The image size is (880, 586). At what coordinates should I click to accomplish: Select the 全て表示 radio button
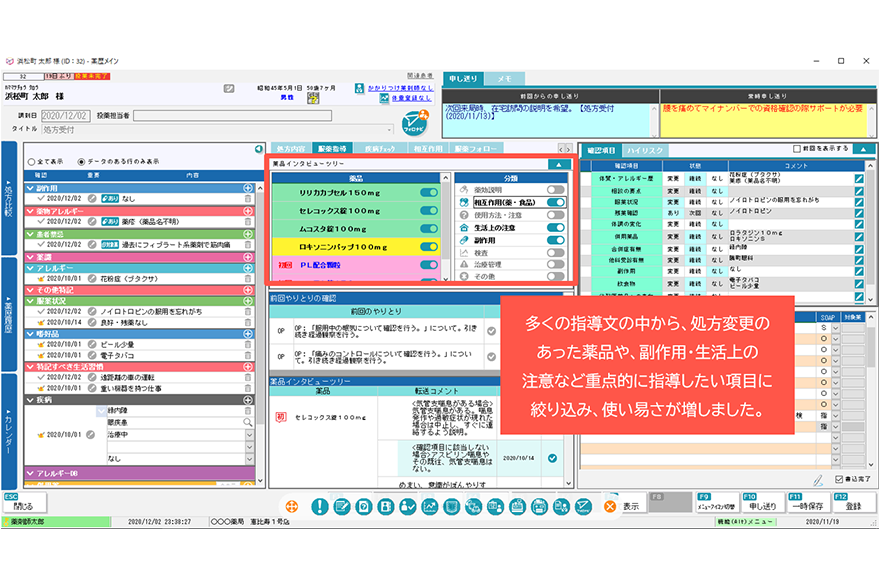[28, 161]
